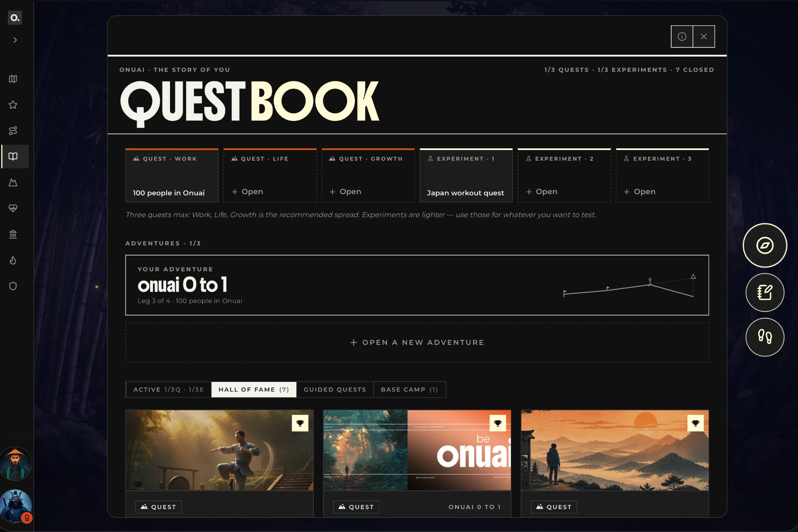Click 'Leg 3 of 4 · 100 people in Onuai' text

pyautogui.click(x=190, y=301)
